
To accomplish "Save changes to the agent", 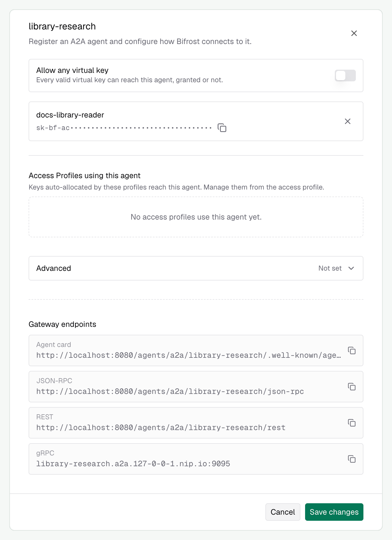I will click(334, 512).
